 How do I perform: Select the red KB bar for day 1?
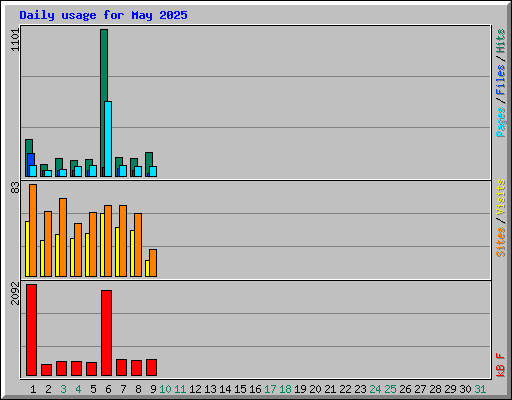coord(31,330)
